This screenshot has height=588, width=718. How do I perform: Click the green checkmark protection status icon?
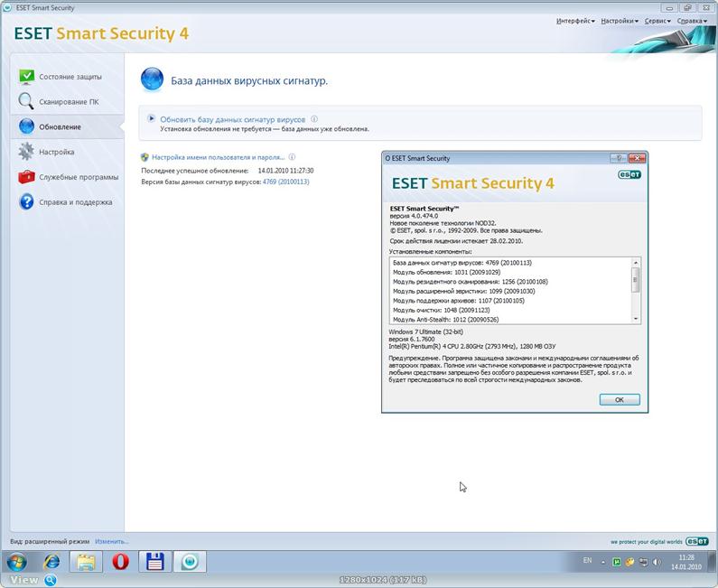(26, 77)
